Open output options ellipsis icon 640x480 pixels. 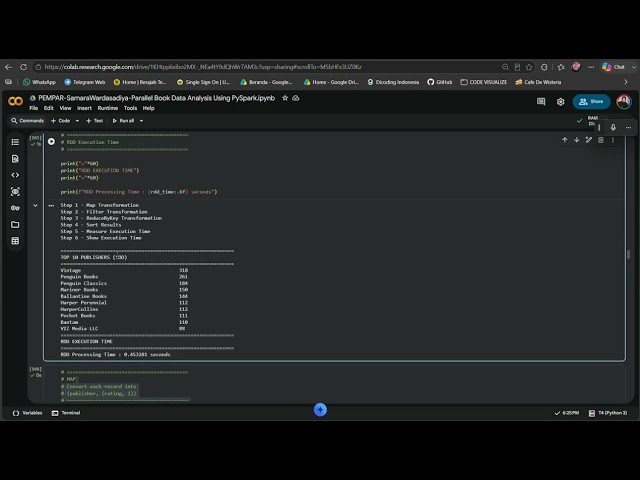[x=51, y=205]
